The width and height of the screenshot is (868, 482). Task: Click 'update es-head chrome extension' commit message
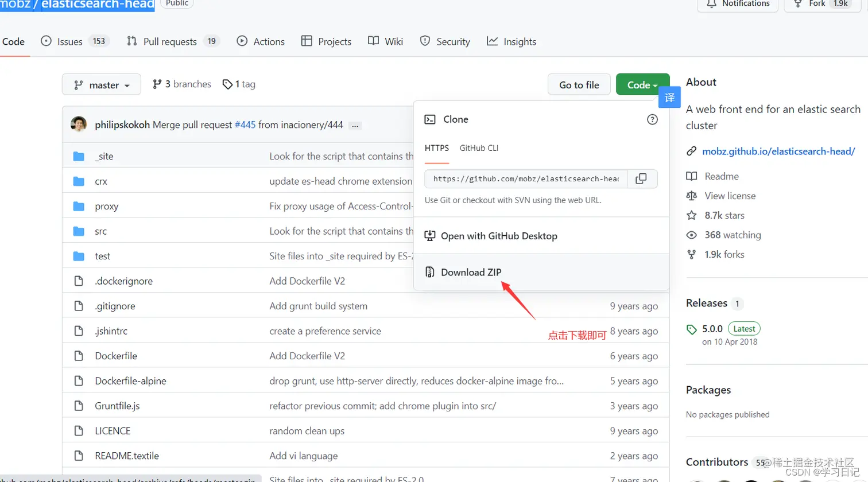tap(341, 181)
